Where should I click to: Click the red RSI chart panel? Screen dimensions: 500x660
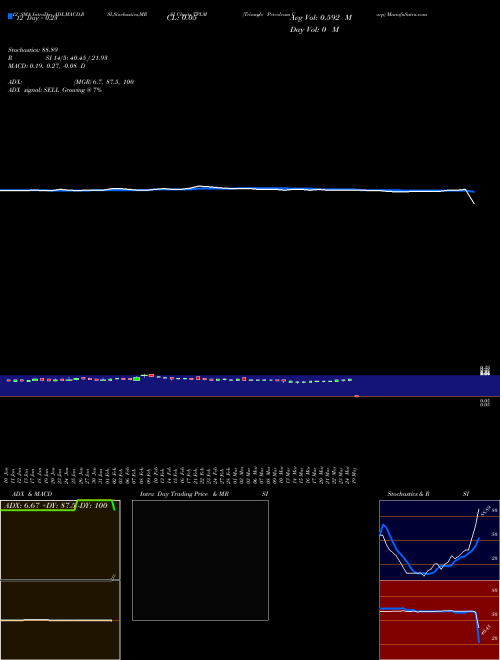coord(439,620)
